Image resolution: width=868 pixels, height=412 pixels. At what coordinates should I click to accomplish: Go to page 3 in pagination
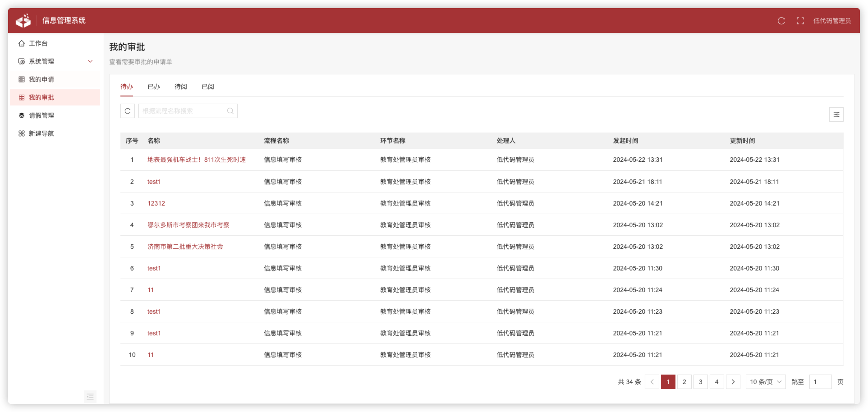pos(700,382)
